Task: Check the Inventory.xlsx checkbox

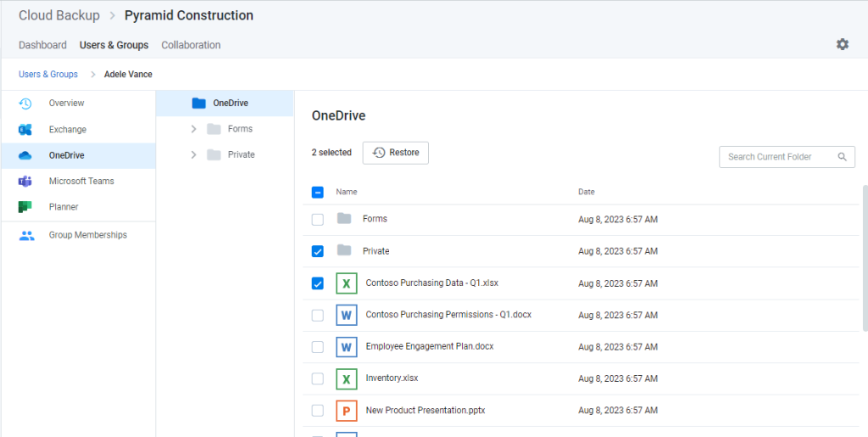Action: point(318,378)
